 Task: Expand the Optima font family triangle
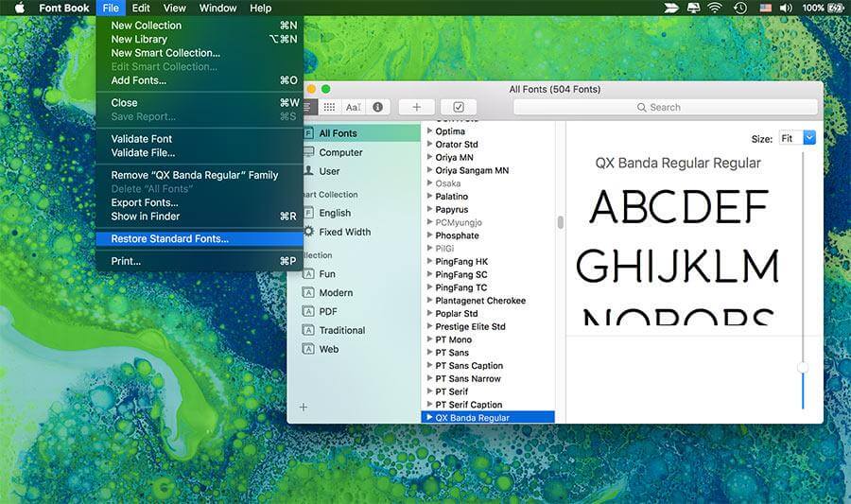(429, 130)
